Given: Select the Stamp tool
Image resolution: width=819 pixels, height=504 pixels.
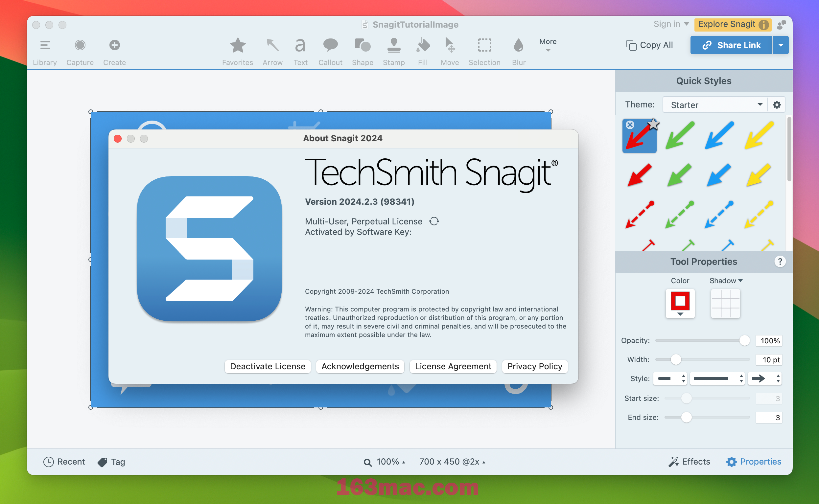Looking at the screenshot, I should click(x=394, y=52).
